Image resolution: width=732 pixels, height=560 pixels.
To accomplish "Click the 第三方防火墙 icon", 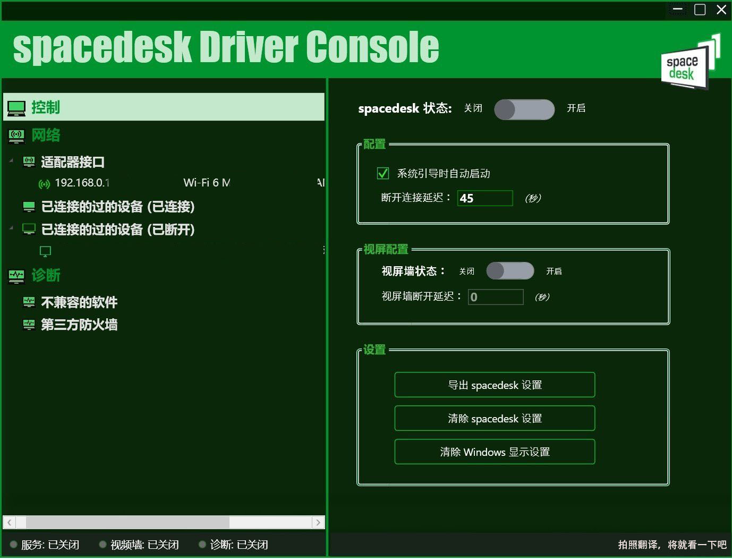I will 29,325.
